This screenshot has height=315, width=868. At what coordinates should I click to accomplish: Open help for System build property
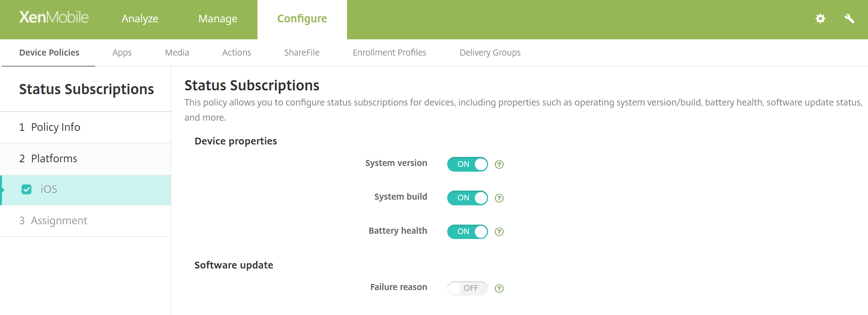(499, 197)
